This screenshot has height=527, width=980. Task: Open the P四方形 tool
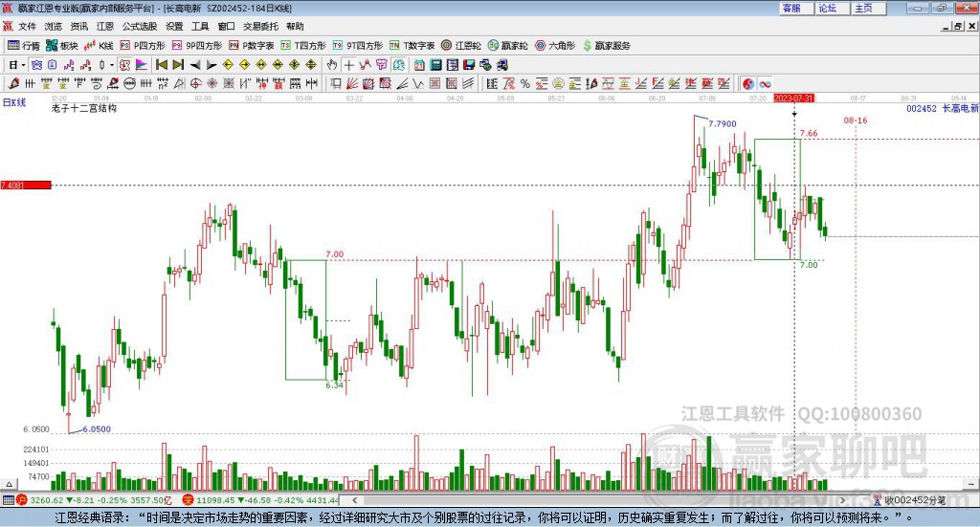click(143, 46)
